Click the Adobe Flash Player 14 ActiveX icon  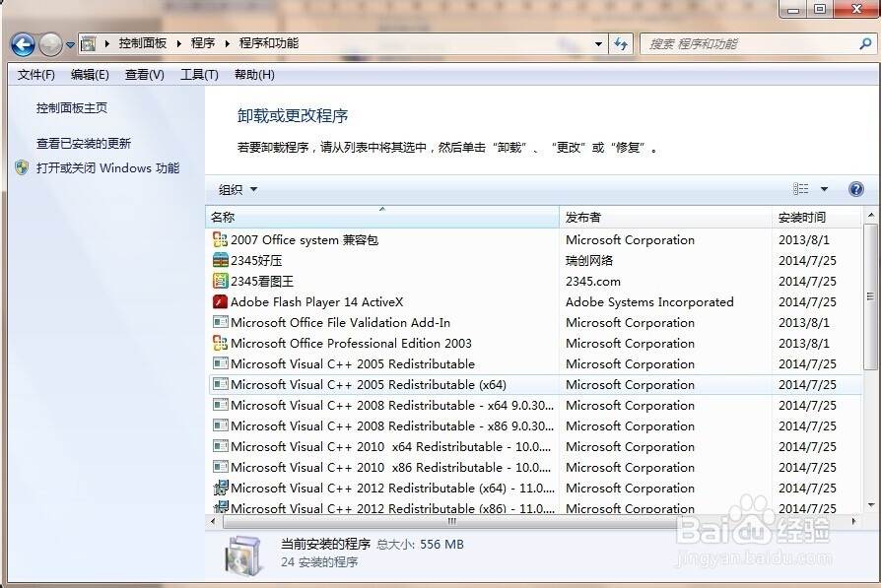click(221, 301)
